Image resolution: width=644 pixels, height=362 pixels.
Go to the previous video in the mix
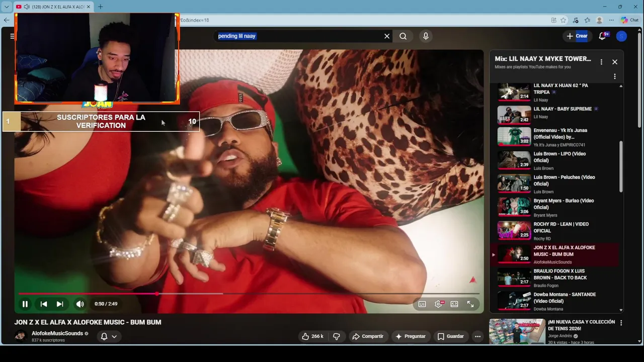click(44, 304)
